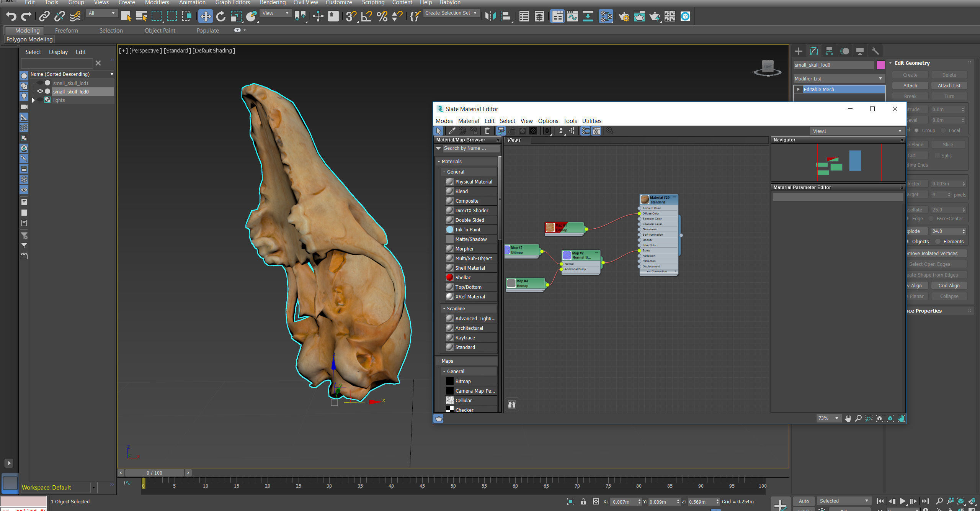This screenshot has width=980, height=511.
Task: Switch to the Freeform ribbon tab
Action: click(x=66, y=31)
